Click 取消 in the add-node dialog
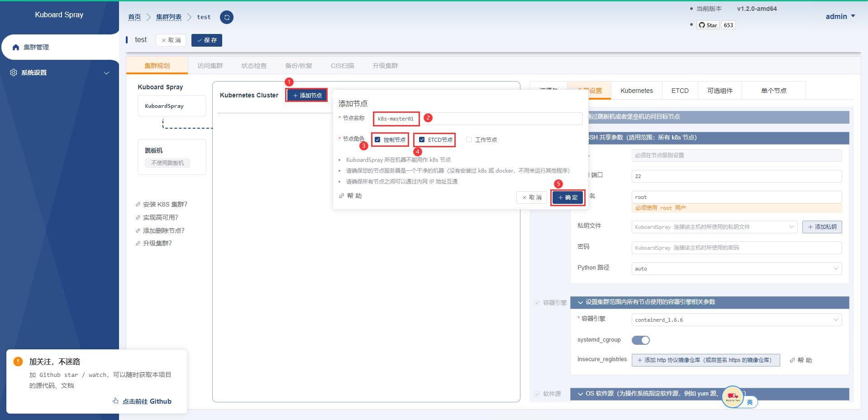Image resolution: width=868 pixels, height=420 pixels. [532, 198]
